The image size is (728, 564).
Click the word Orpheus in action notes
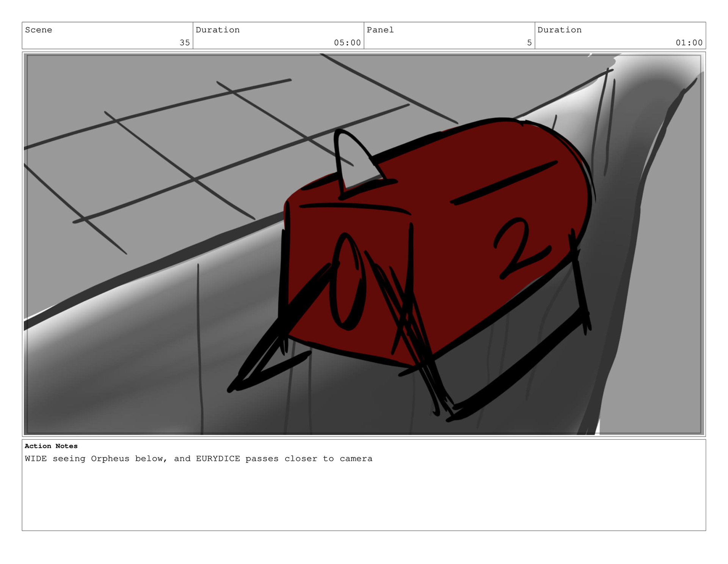[x=110, y=459]
